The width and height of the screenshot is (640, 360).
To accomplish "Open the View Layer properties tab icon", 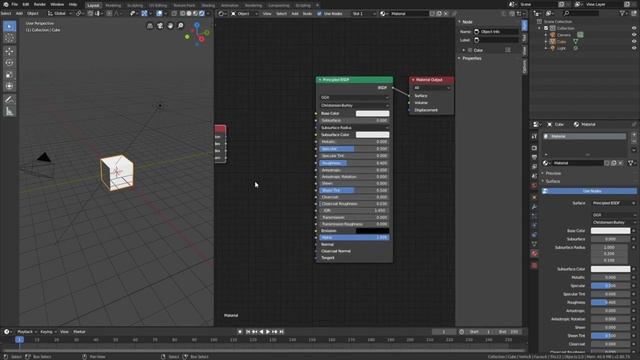I will pyautogui.click(x=534, y=167).
